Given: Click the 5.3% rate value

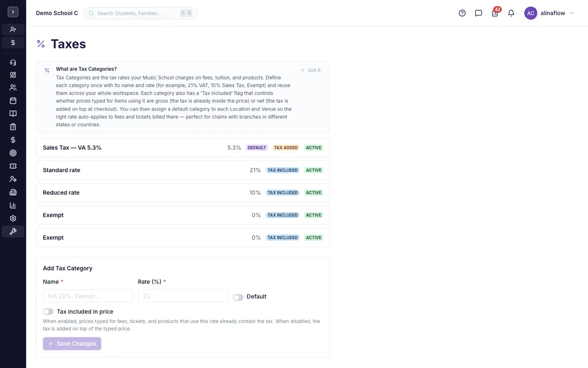Looking at the screenshot, I should point(234,148).
